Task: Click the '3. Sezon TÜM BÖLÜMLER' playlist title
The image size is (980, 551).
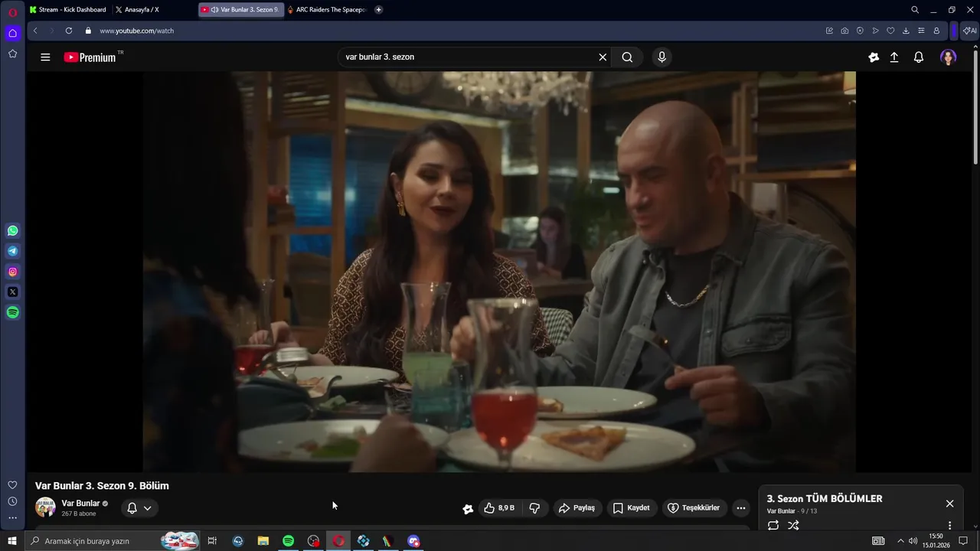Action: tap(825, 499)
